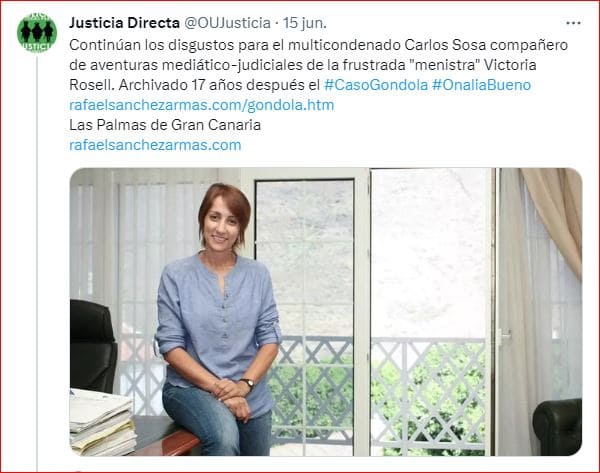Viewport: 600px width, 473px height.
Task: Click the wristwatch in the photo
Action: point(249,383)
